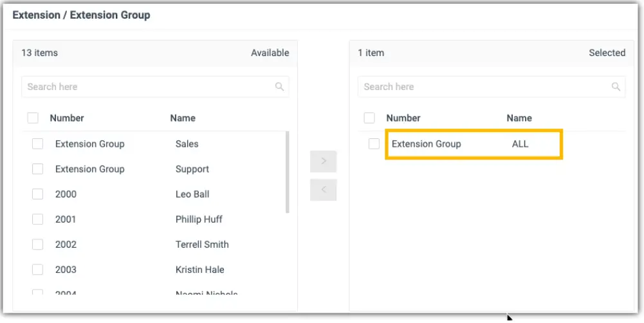The height and width of the screenshot is (323, 644).
Task: Check select-all box in Available list header
Action: 33,118
